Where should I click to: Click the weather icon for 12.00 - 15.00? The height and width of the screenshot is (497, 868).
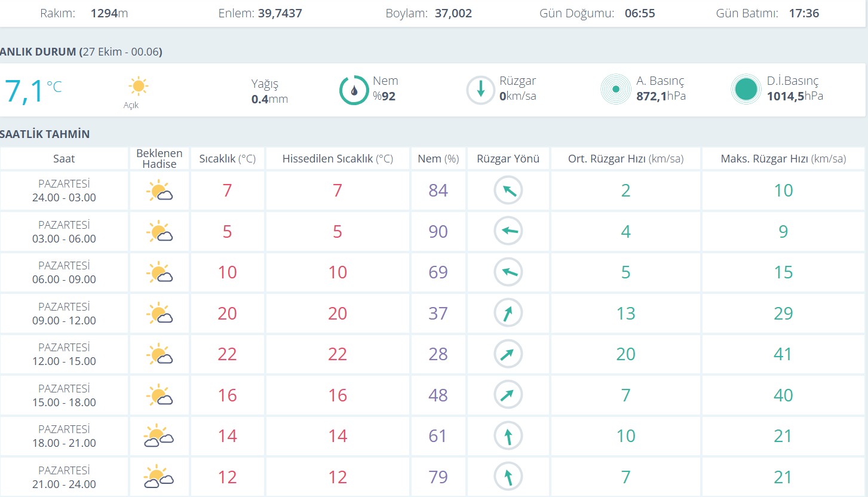[x=159, y=354]
